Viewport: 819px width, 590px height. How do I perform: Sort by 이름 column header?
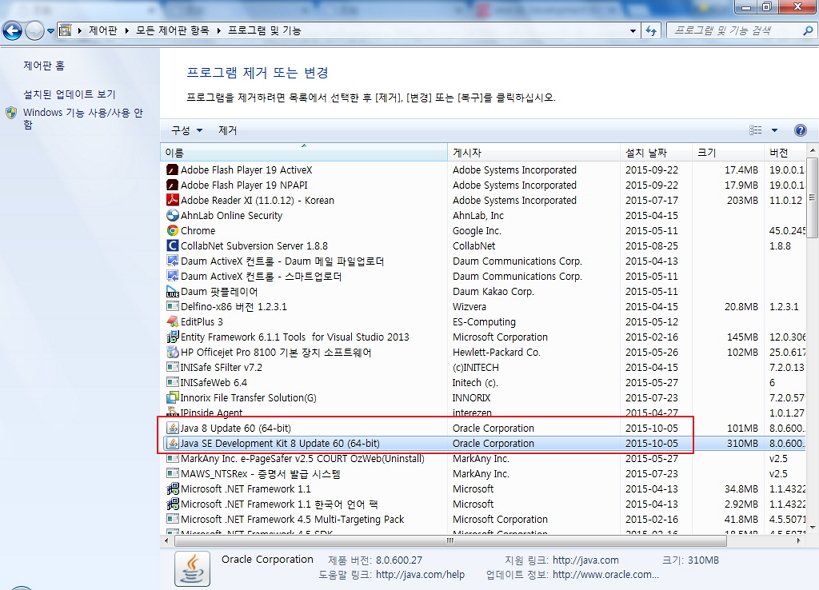tap(304, 152)
